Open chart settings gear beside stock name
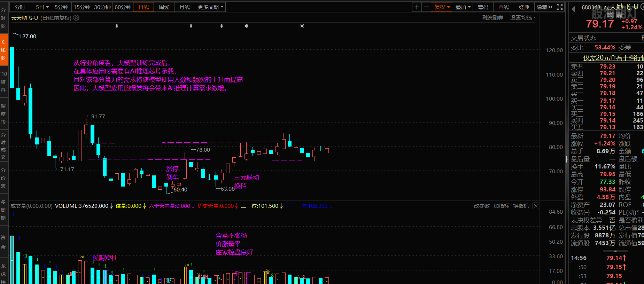The height and width of the screenshot is (284, 644). click(x=76, y=18)
